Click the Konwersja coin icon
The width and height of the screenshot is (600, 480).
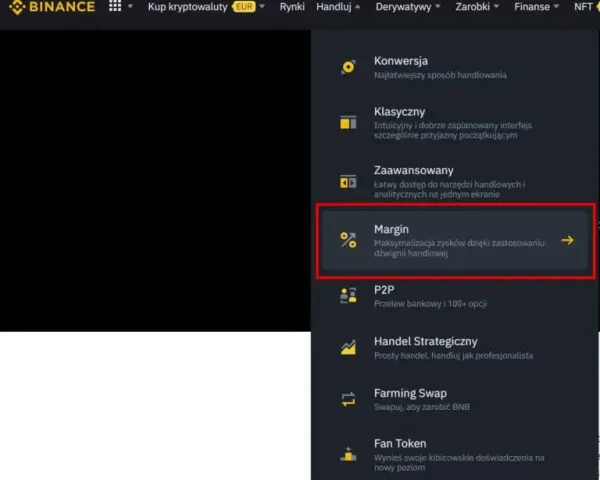(348, 67)
